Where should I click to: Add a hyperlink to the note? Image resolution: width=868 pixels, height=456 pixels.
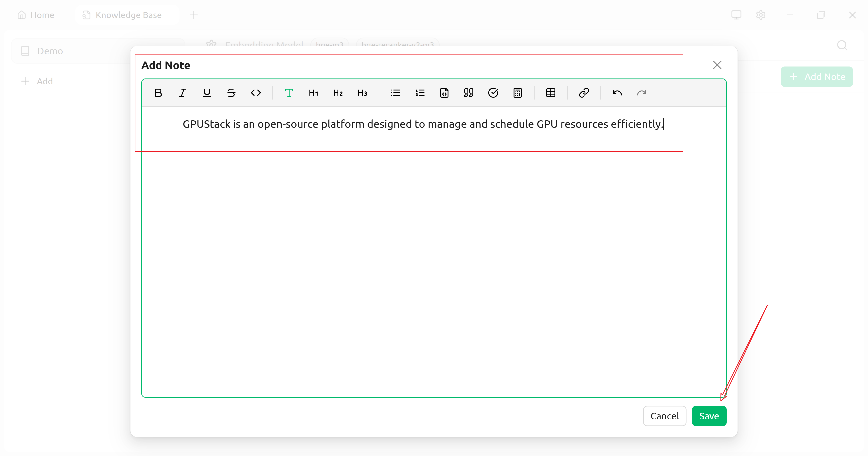(584, 93)
